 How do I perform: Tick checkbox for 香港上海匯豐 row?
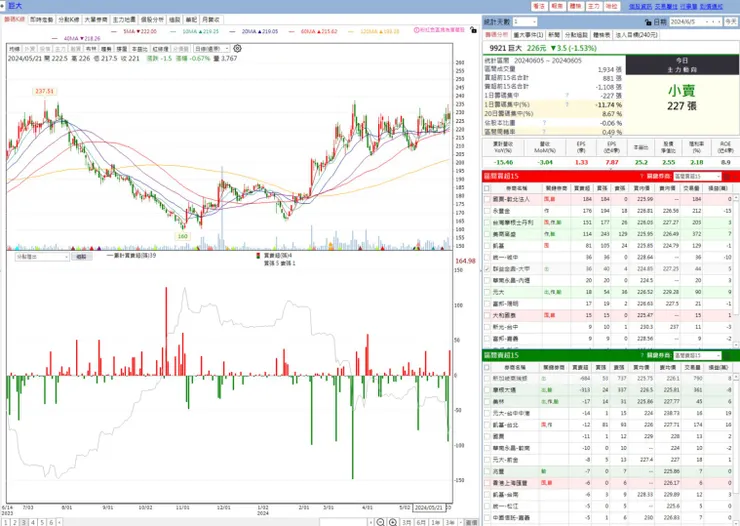coord(487,483)
